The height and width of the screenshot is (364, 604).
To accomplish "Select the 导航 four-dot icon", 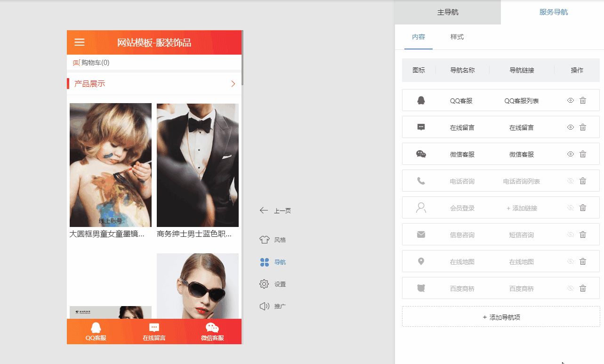I will pos(265,262).
